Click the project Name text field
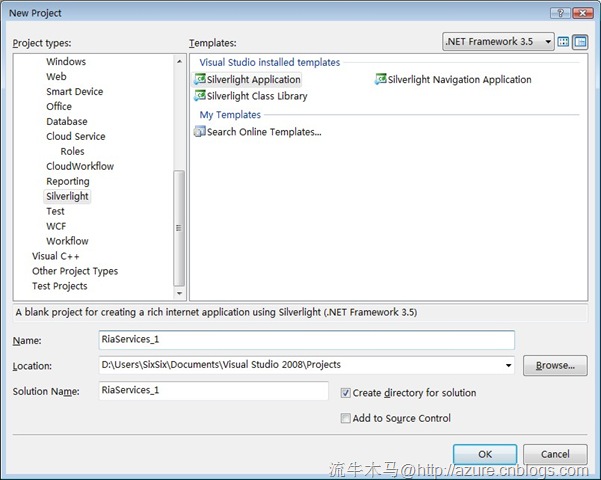The image size is (601, 480). (306, 340)
